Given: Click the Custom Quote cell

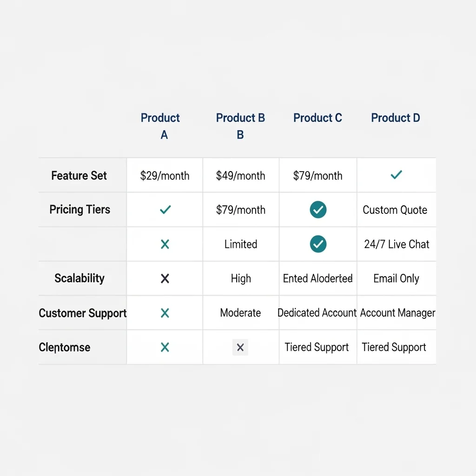Looking at the screenshot, I should [x=395, y=210].
